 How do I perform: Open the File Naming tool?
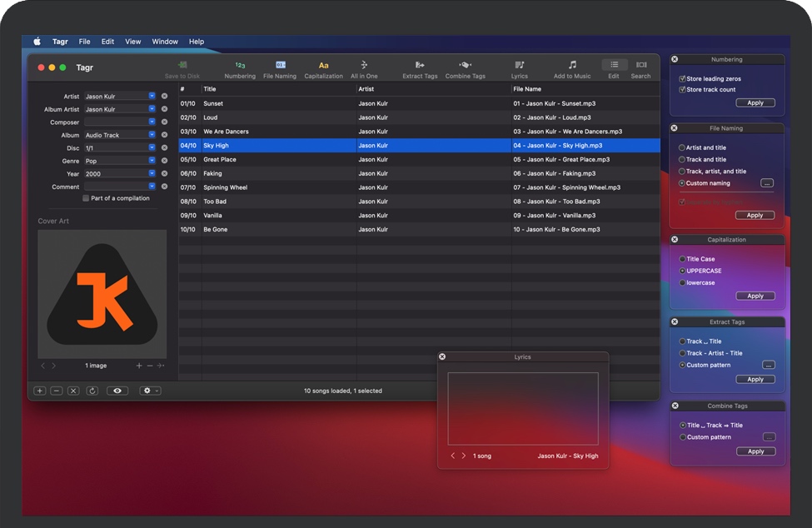click(x=280, y=65)
